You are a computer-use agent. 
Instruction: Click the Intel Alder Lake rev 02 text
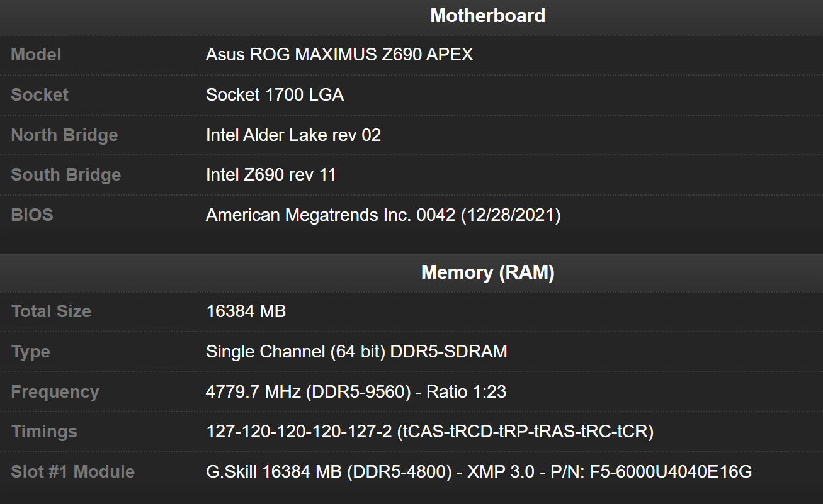[x=293, y=135]
